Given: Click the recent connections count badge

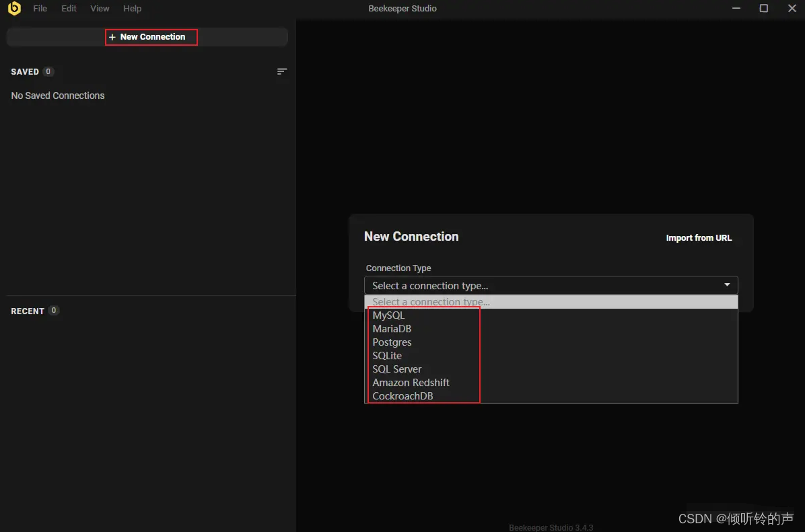Looking at the screenshot, I should pyautogui.click(x=53, y=310).
